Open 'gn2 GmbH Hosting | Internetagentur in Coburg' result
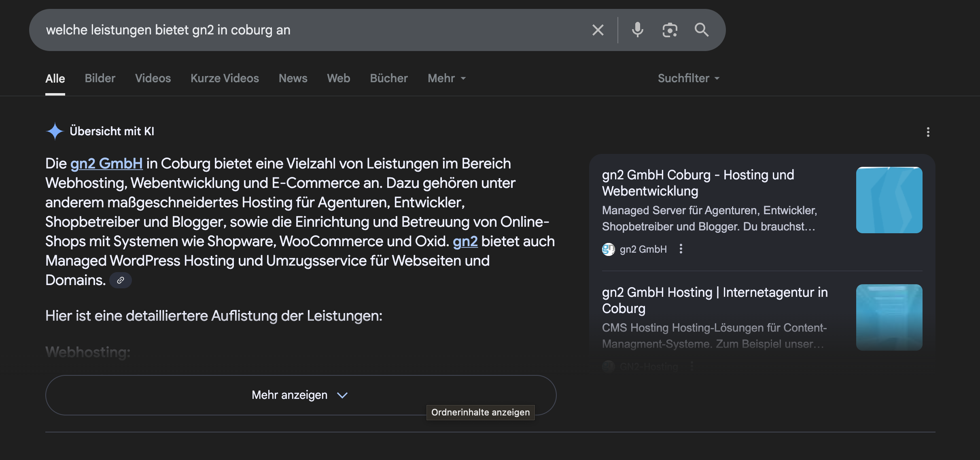Screen dimensions: 980x460 coord(715,300)
